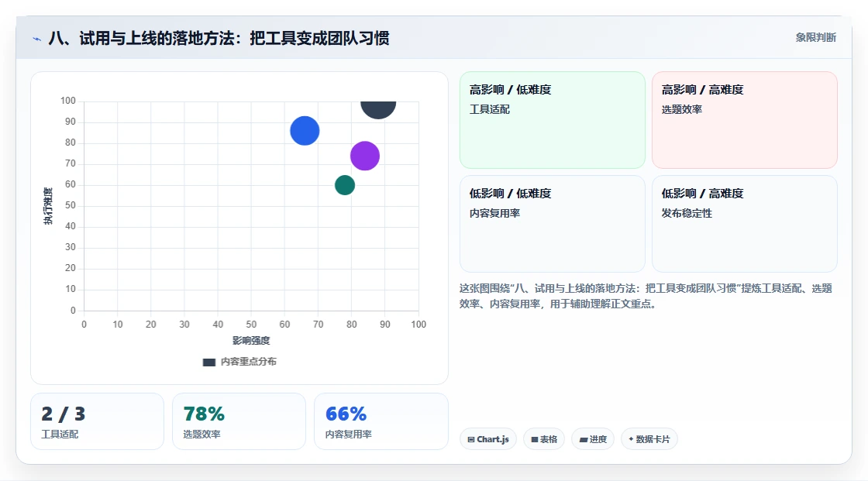868x481 pixels.
Task: Select the blue bubble on the chart
Action: click(x=305, y=131)
